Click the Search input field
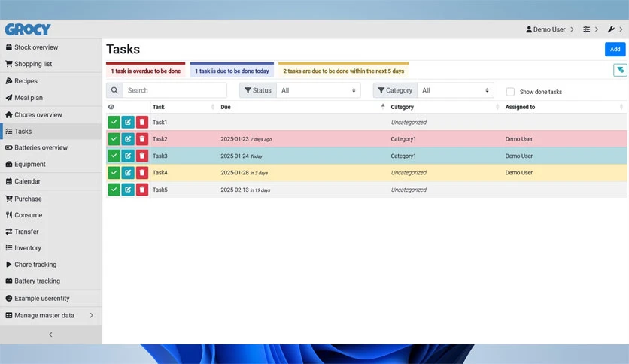This screenshot has width=629, height=364. (175, 90)
